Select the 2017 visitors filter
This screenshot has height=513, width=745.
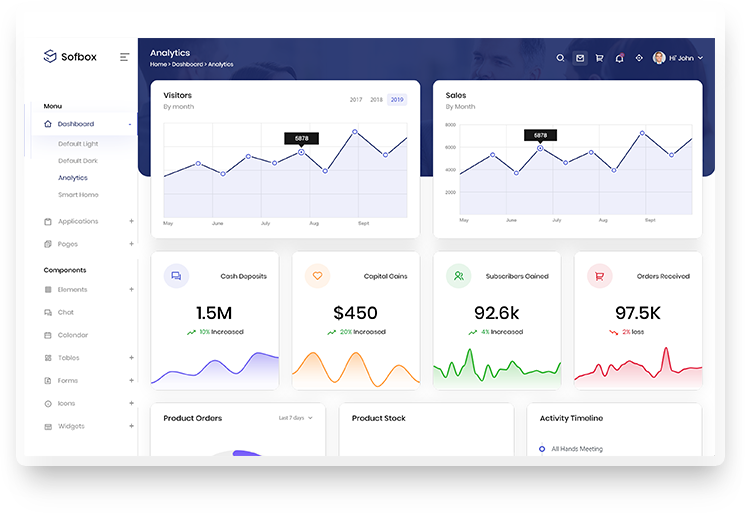(356, 100)
